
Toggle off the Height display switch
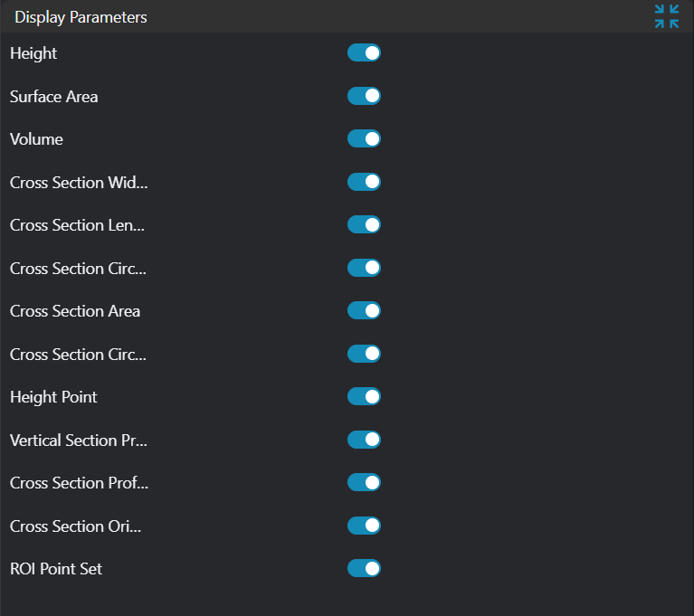point(364,53)
